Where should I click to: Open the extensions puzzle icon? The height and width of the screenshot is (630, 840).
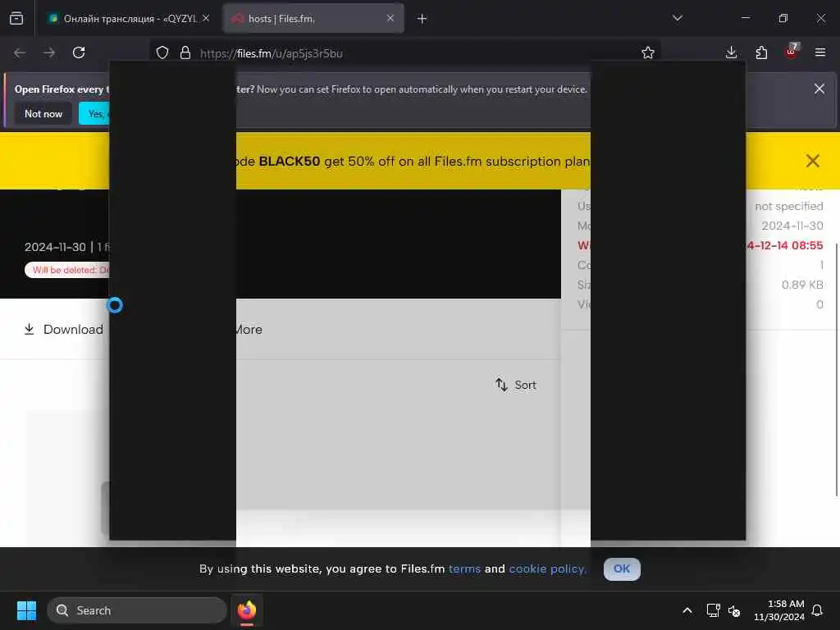click(x=761, y=52)
